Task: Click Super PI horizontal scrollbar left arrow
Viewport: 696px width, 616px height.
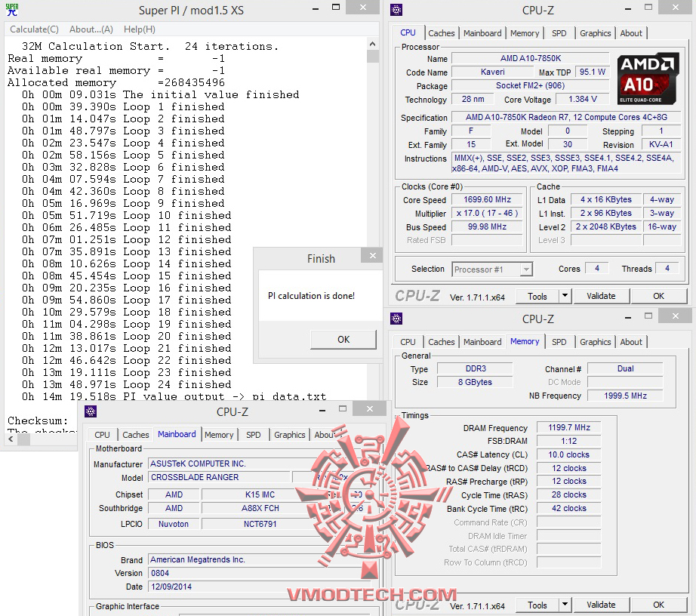Action: (x=11, y=439)
